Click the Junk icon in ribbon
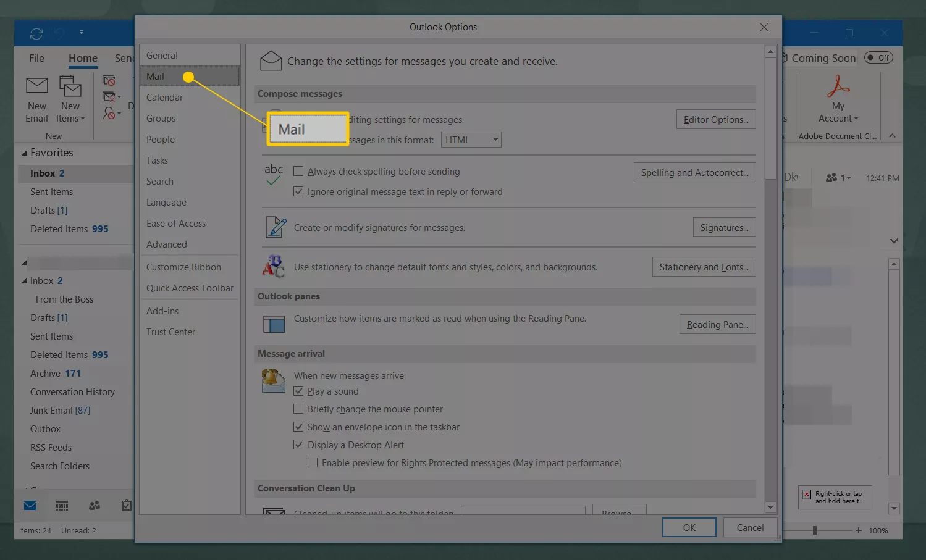 coord(109,113)
